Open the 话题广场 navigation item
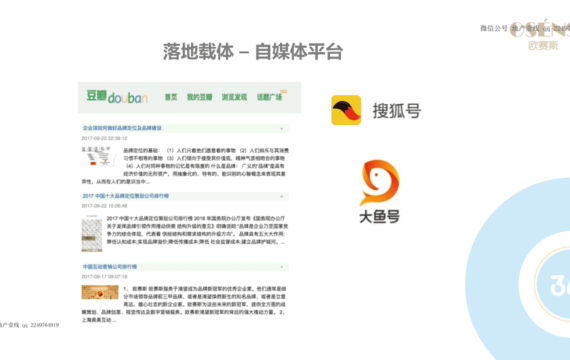The width and height of the screenshot is (570, 360). [x=269, y=97]
